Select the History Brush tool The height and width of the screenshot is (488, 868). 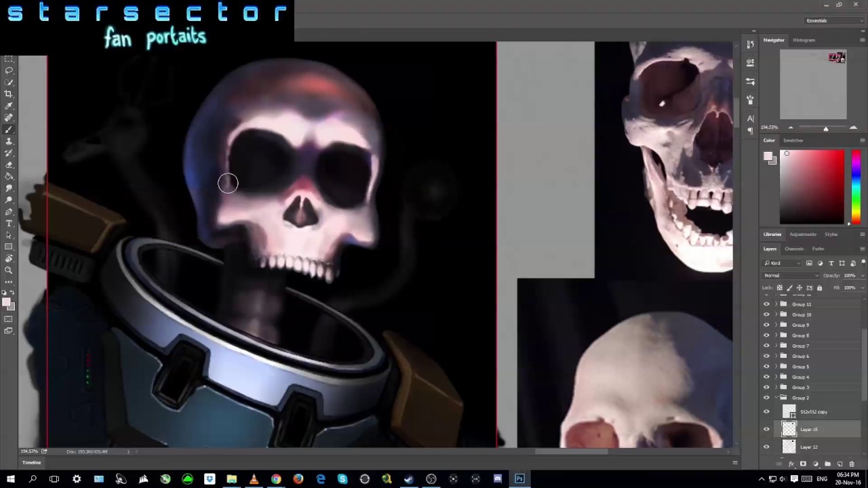(x=9, y=152)
